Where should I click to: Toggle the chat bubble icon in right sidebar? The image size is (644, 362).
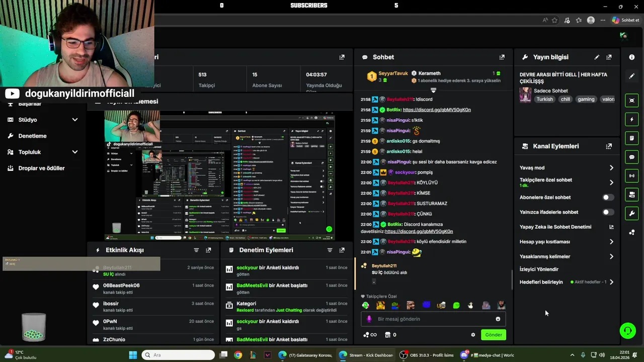click(632, 157)
